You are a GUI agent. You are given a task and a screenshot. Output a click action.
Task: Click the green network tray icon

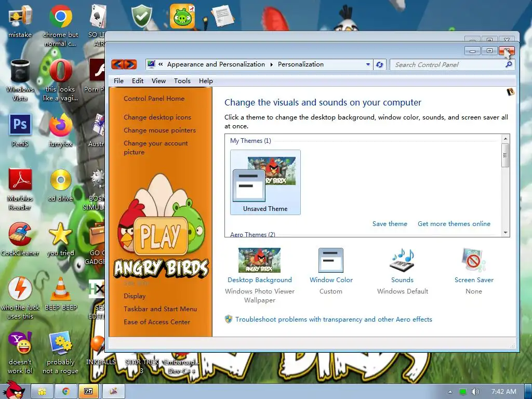pos(463,392)
